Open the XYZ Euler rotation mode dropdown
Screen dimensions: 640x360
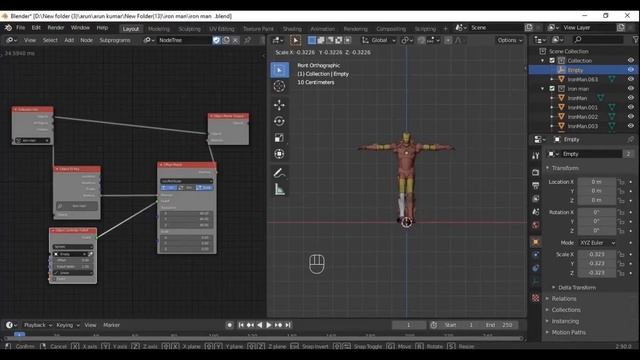pyautogui.click(x=597, y=243)
